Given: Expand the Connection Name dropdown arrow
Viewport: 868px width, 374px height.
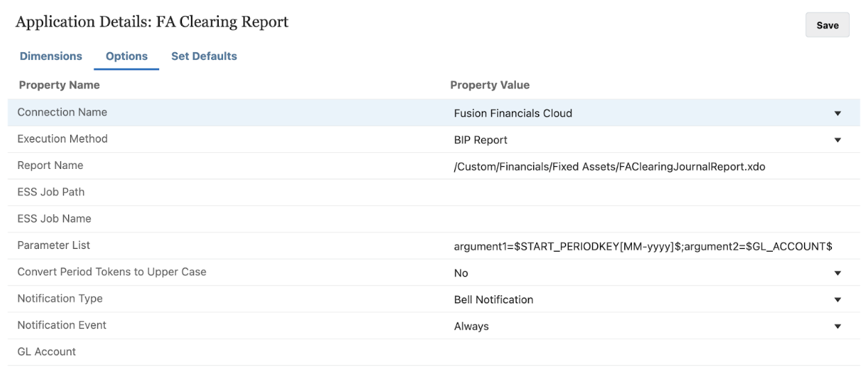Looking at the screenshot, I should 837,113.
